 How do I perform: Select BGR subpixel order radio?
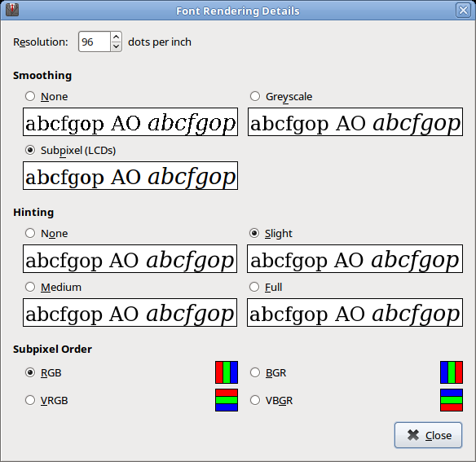[x=255, y=372]
